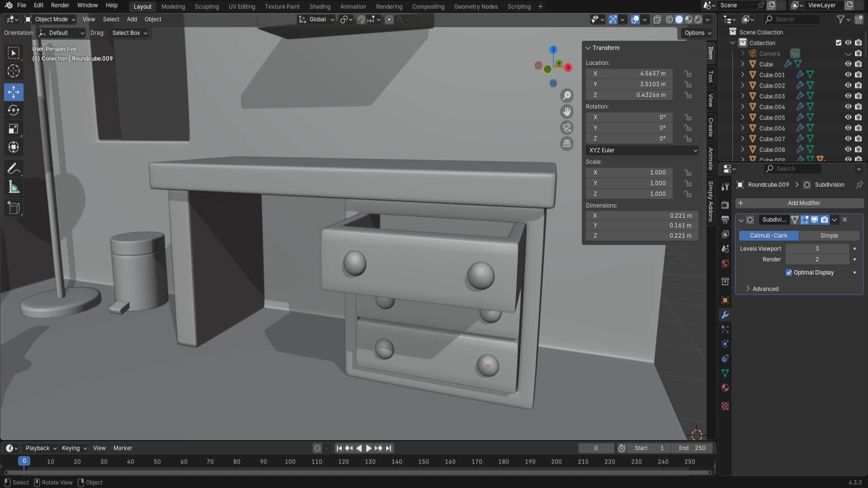Select the Move tool in toolbar
Screen dimensions: 868x488
(x=14, y=92)
